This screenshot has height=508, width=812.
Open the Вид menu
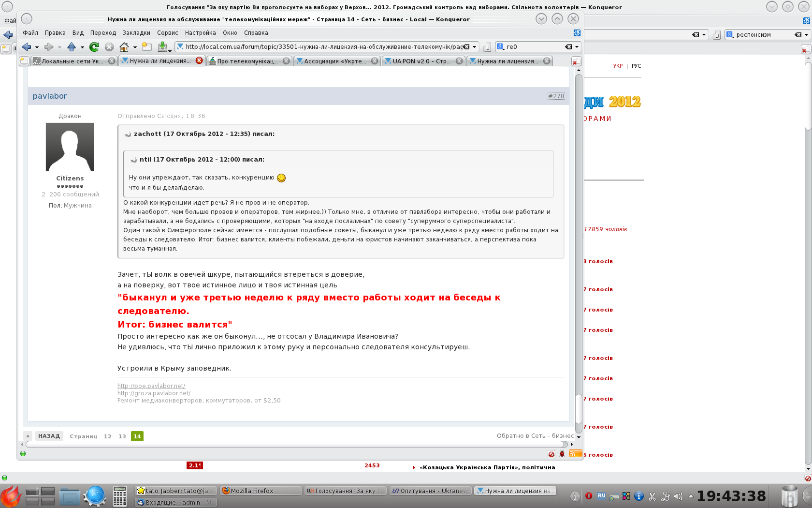78,33
